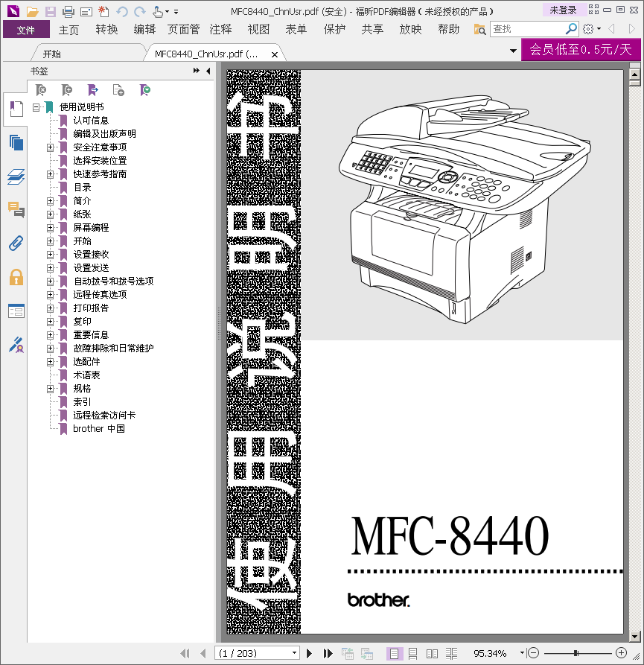Open the brother 中国 bookmark
The height and width of the screenshot is (665, 644).
(99, 429)
